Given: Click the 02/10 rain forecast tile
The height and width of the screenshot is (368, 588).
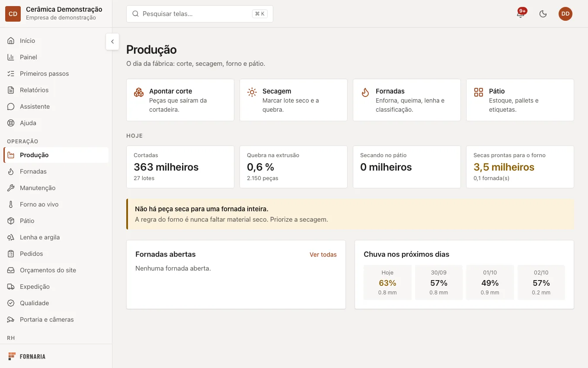Looking at the screenshot, I should (541, 282).
